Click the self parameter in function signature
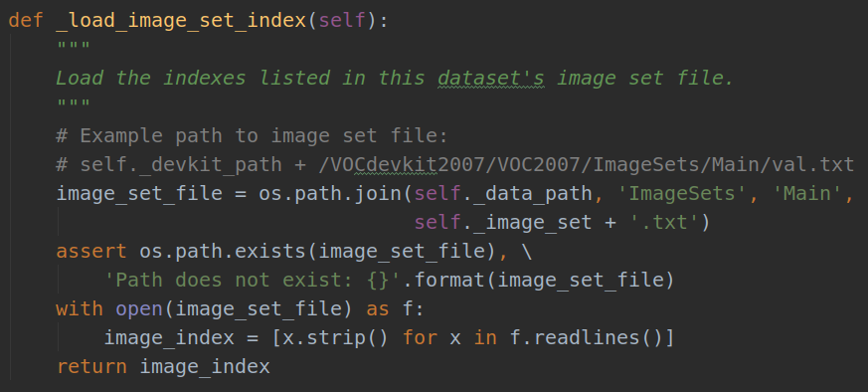Viewport: 868px width, 392px height. click(x=343, y=21)
